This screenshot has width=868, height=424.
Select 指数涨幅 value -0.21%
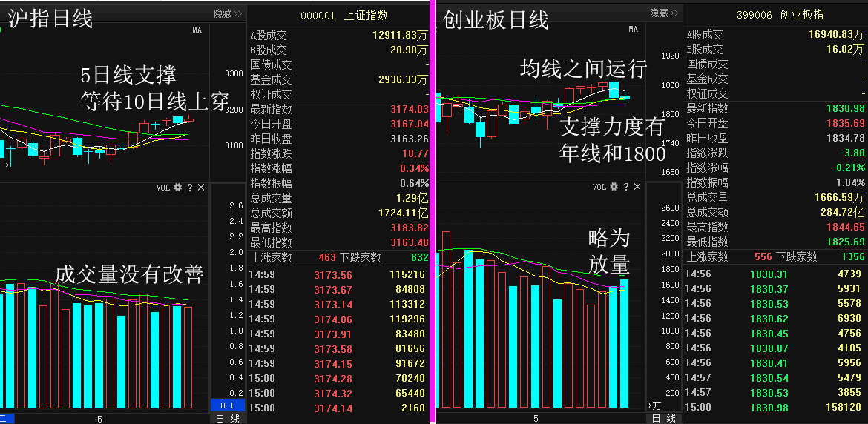(848, 168)
